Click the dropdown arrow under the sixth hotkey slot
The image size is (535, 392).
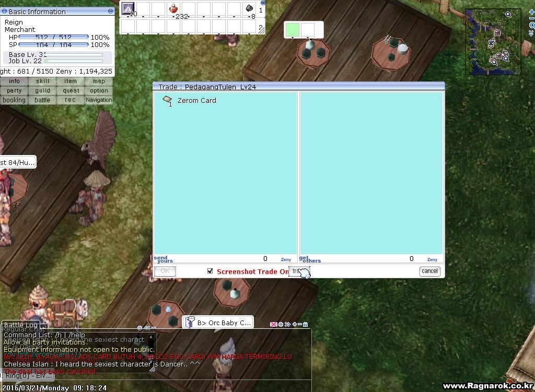(204, 16)
